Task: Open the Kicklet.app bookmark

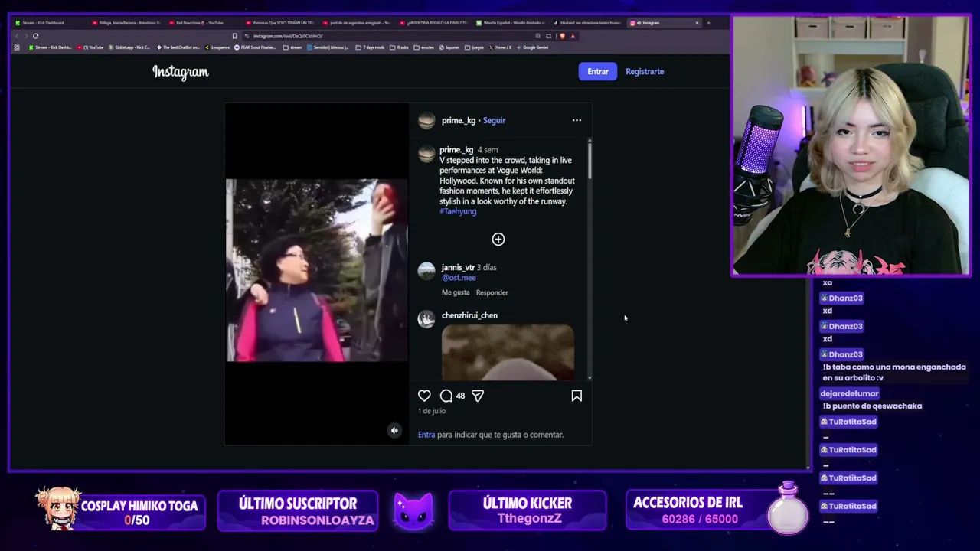Action: point(130,47)
